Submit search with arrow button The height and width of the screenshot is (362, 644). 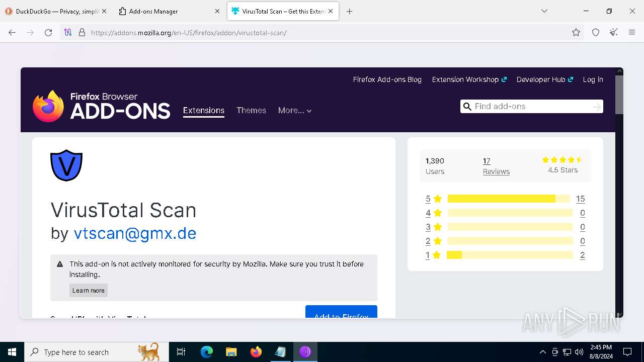click(597, 107)
